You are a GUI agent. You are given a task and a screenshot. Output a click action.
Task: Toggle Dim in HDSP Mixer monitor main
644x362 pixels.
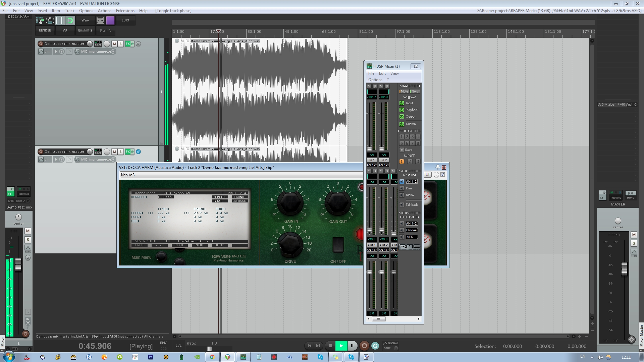pos(402,188)
